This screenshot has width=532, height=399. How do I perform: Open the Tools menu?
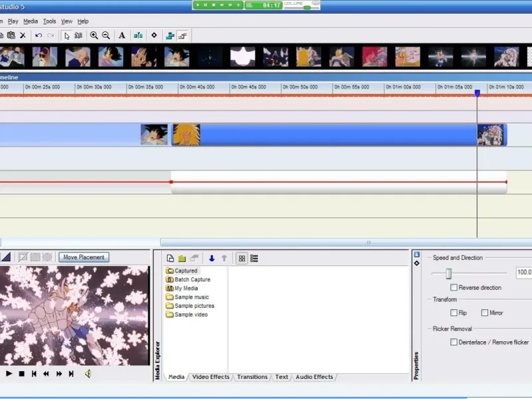click(50, 21)
